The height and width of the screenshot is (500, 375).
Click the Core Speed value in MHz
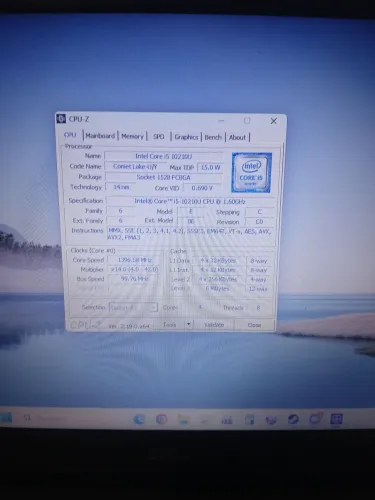(x=134, y=260)
